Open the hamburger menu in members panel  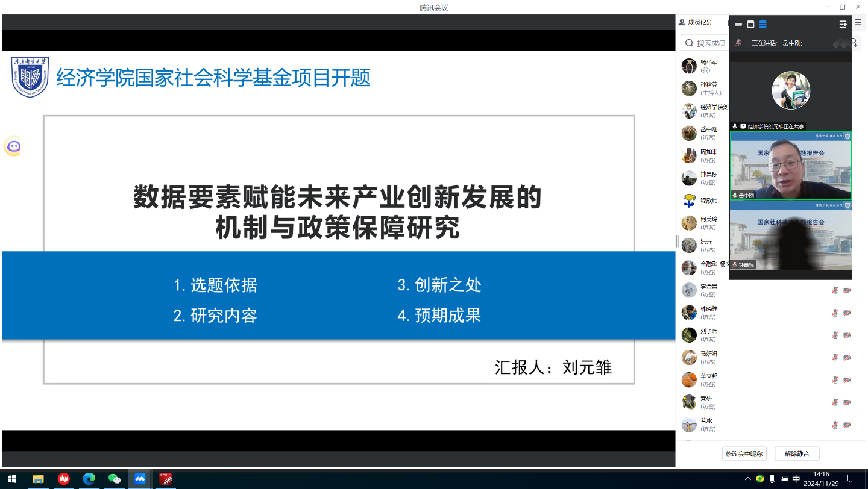pos(858,23)
